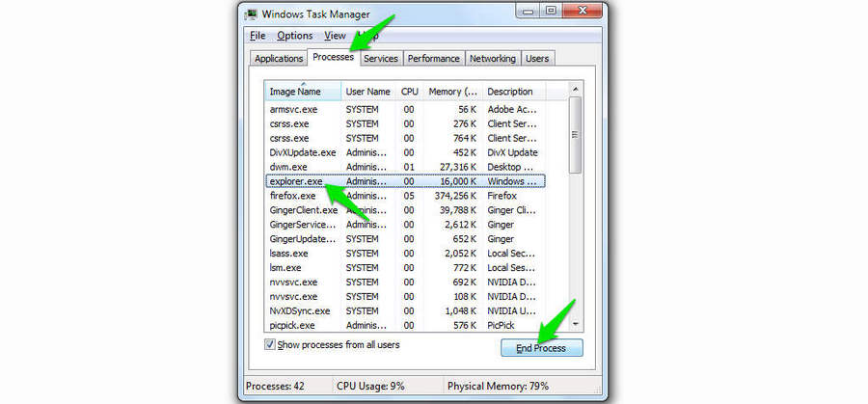
Task: Sort by User Name column header
Action: click(368, 92)
